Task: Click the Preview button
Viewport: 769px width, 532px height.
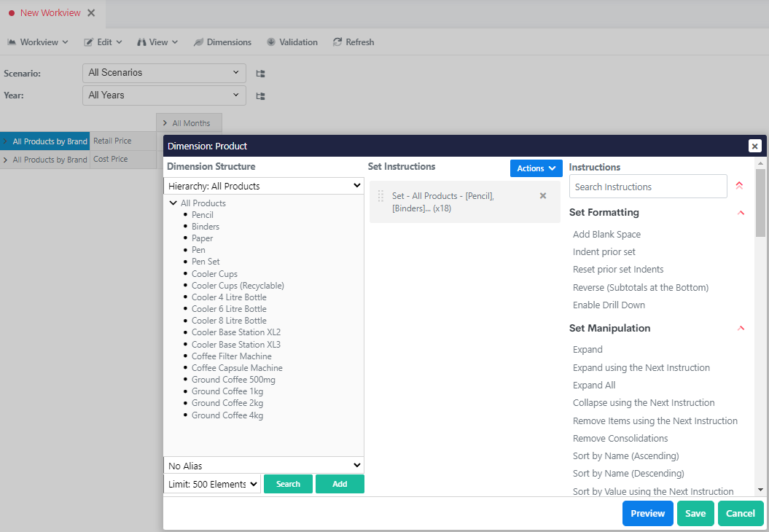Action: coord(647,513)
